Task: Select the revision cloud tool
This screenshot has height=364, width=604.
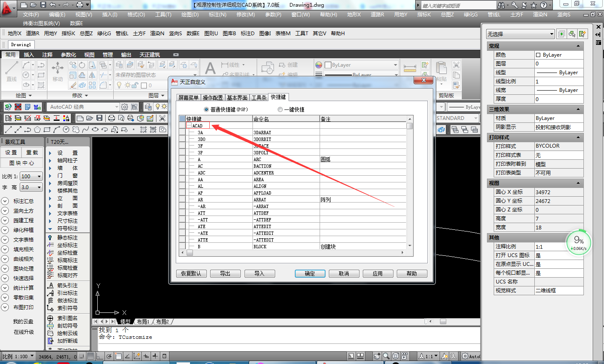Action: (x=76, y=130)
